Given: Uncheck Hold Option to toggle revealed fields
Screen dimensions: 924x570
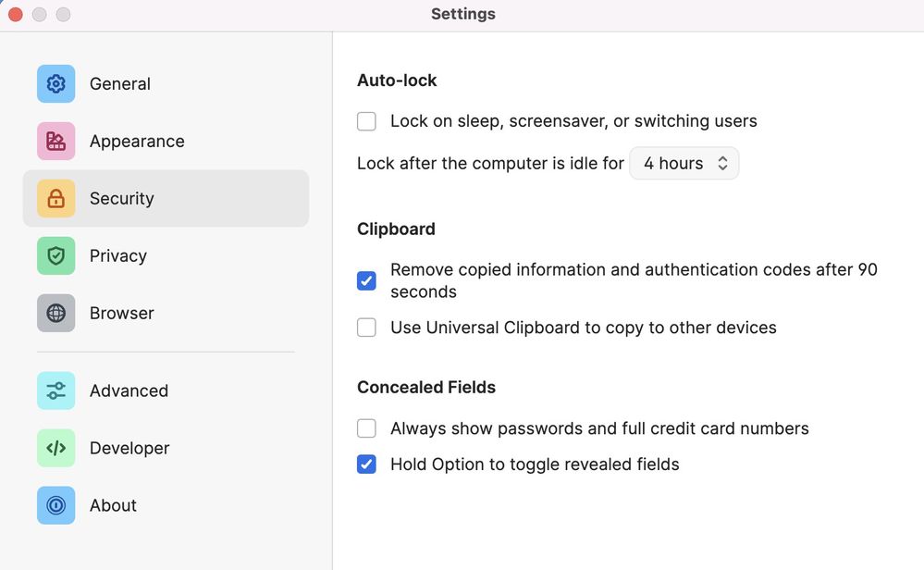Looking at the screenshot, I should [367, 465].
